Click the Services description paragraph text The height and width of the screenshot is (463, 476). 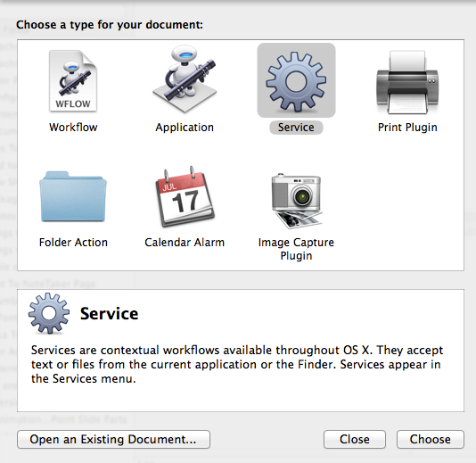[x=237, y=364]
